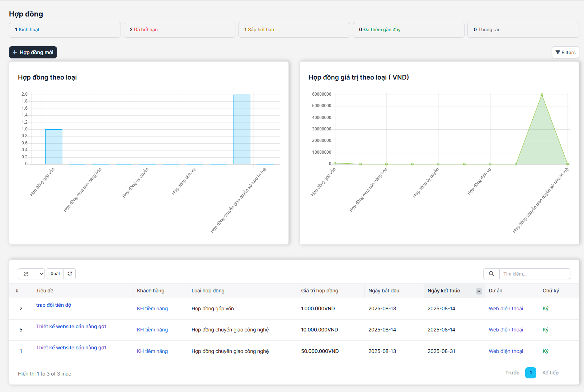Go to page 1 in pagination
Viewport: 584px width, 392px height.
coord(531,373)
